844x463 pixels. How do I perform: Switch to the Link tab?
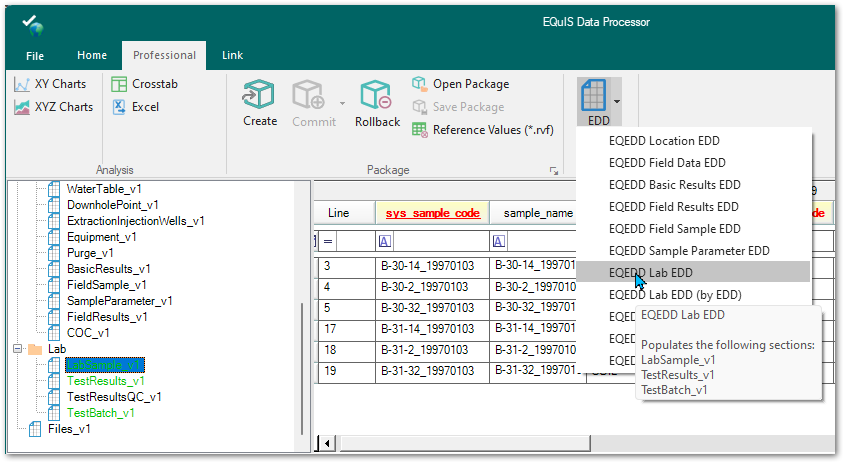[233, 55]
